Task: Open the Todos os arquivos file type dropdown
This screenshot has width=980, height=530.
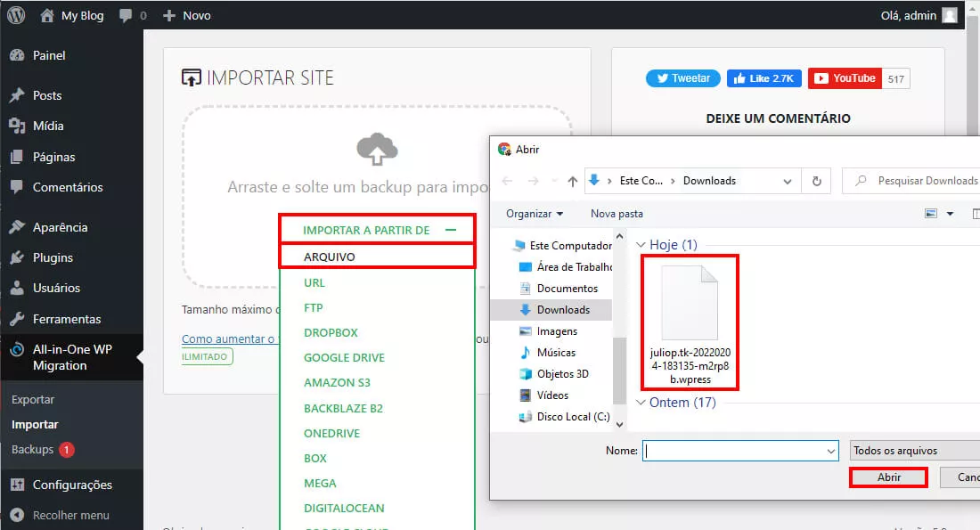Action: pyautogui.click(x=915, y=451)
